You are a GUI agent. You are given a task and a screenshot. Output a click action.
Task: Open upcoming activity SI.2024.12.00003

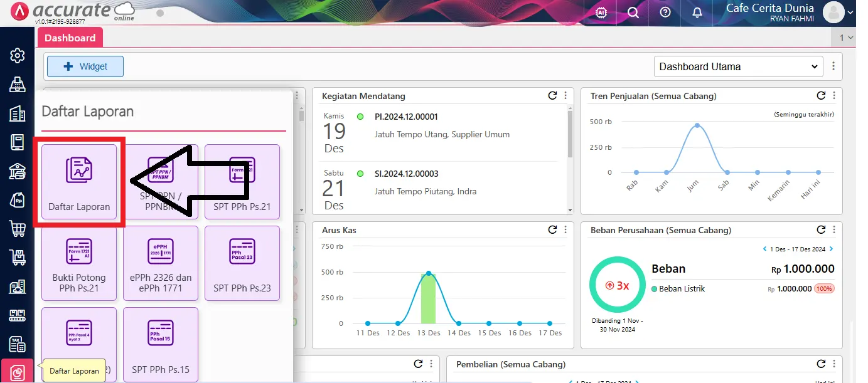[406, 174]
